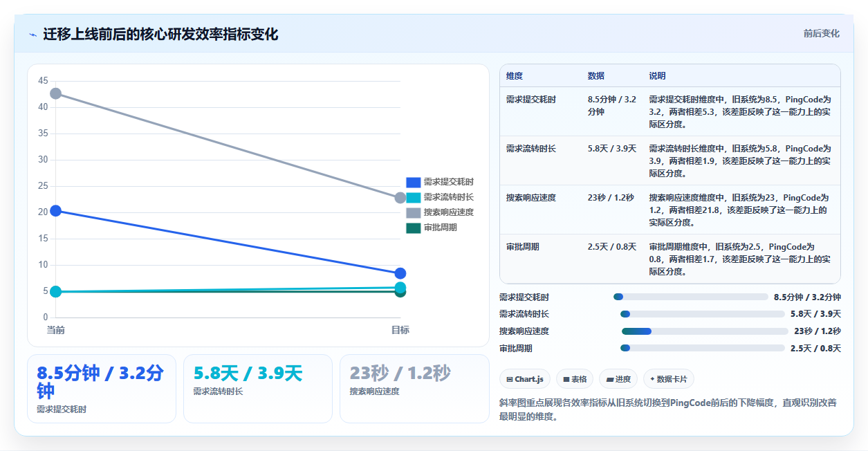The image size is (868, 451).
Task: Click the Chart.js tag chip
Action: tap(525, 379)
